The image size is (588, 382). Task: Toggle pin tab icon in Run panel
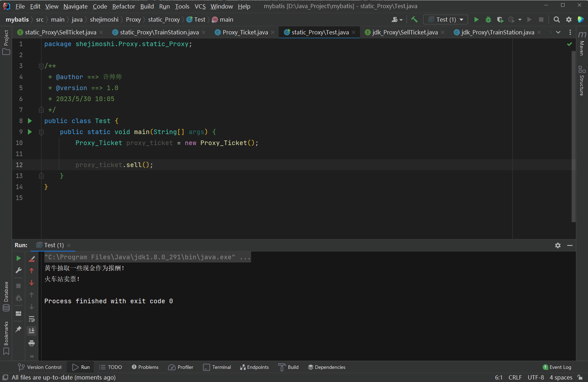tap(18, 329)
